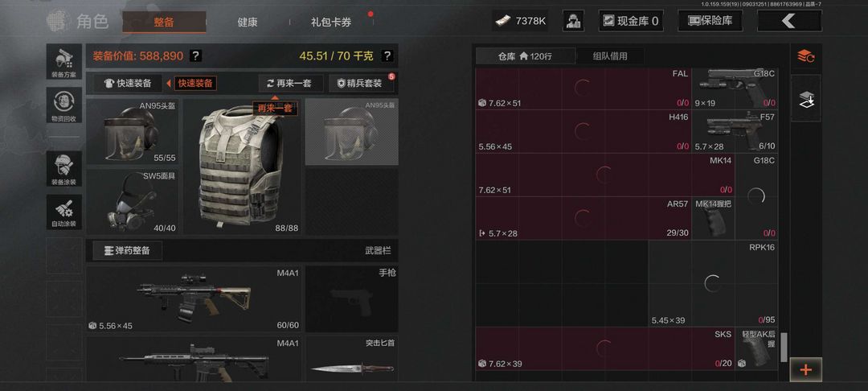Click the warehouse list scrollbar
The image size is (868, 391).
coord(784,348)
